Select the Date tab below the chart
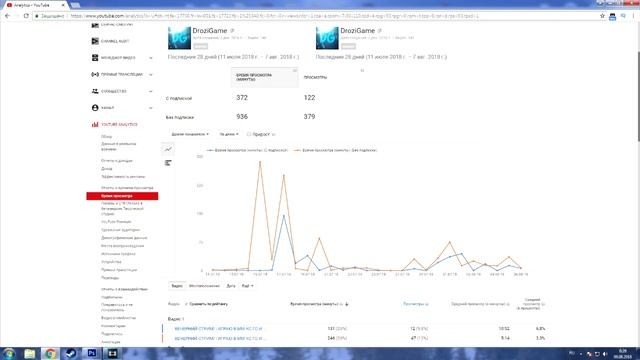Image resolution: width=640 pixels, height=360 pixels. [x=231, y=286]
